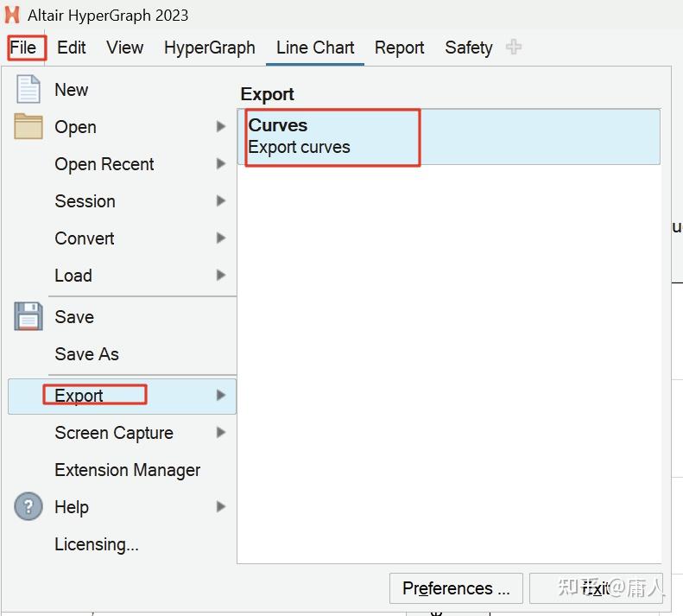683x616 pixels.
Task: Click the Help question mark icon
Action: coord(28,506)
